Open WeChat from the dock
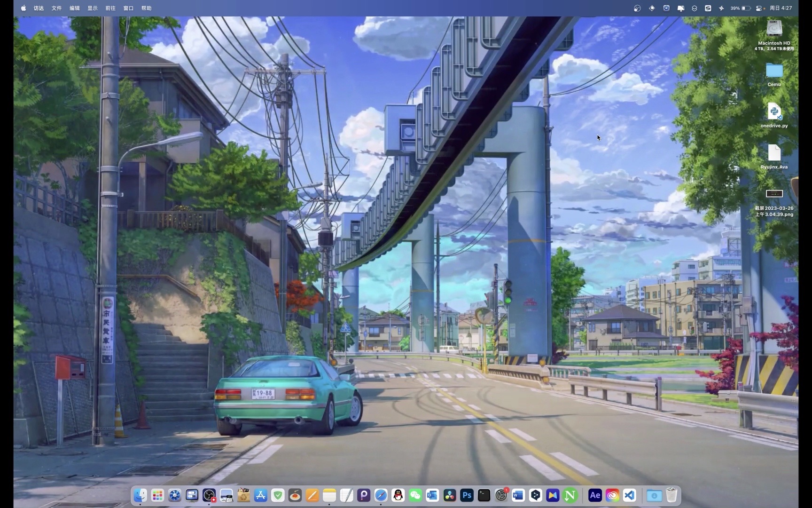Viewport: 812px width, 508px height. coord(415,495)
